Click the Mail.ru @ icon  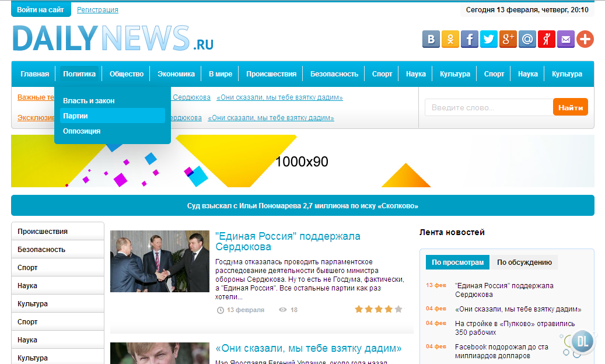pyautogui.click(x=527, y=39)
